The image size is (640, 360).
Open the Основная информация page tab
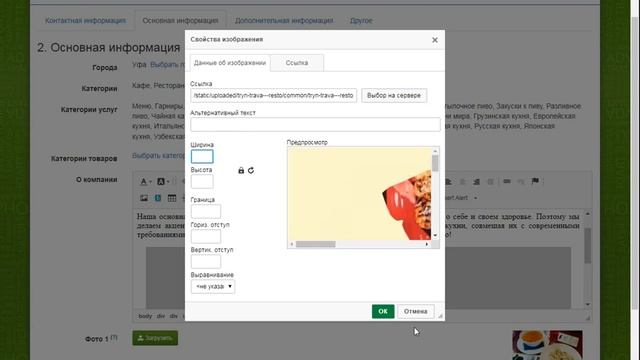point(180,20)
